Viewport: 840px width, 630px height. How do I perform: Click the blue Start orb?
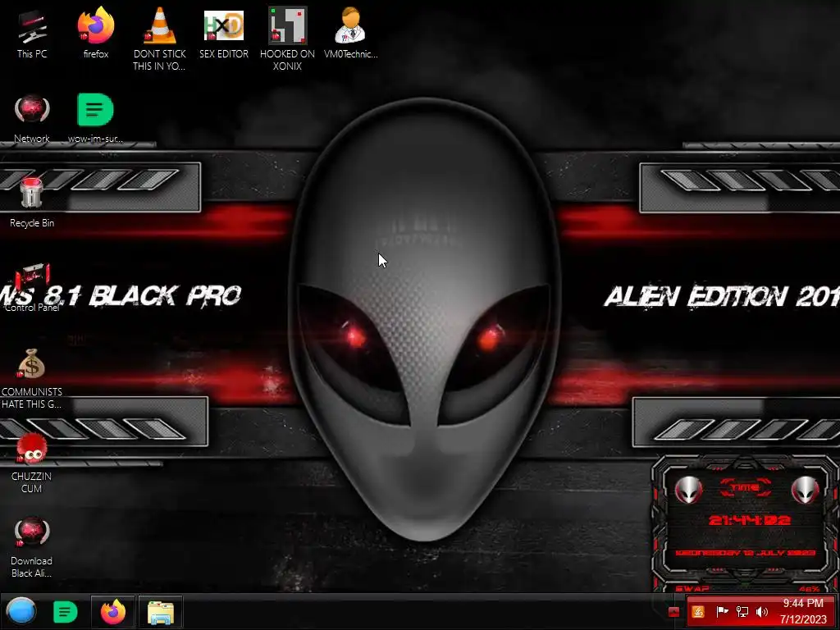[x=21, y=611]
